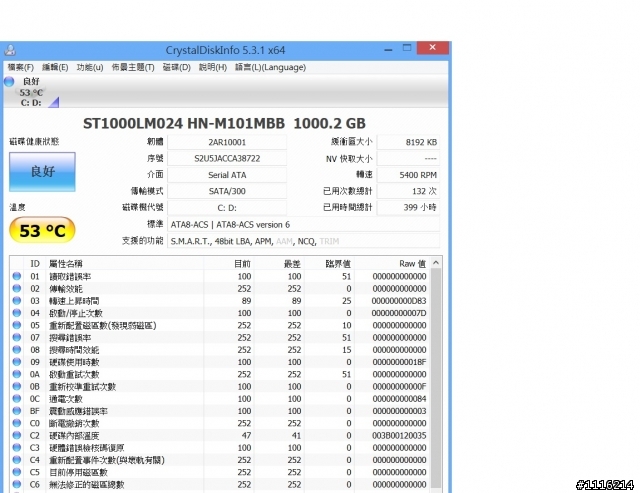Click raw value 003B00120035 in temperature row
Viewport: 640px width, 493px height.
pyautogui.click(x=399, y=435)
